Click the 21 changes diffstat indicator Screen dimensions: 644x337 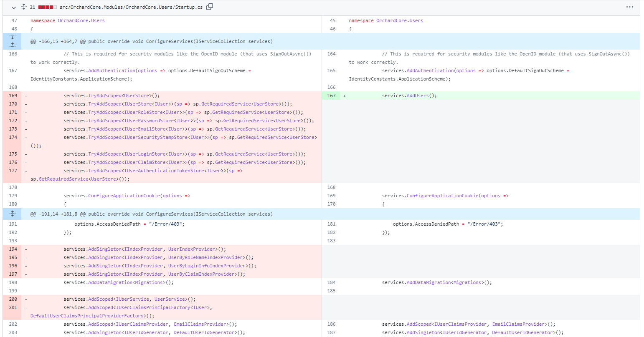43,7
